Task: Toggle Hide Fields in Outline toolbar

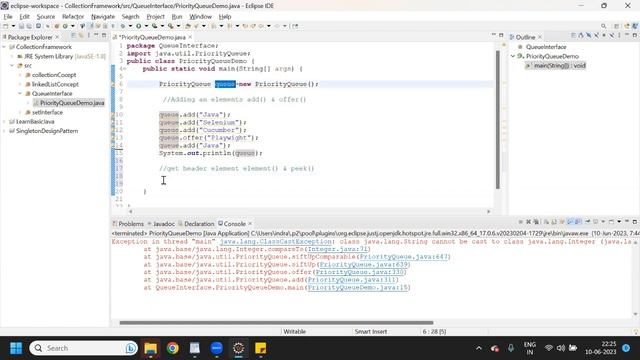Action: [589, 36]
